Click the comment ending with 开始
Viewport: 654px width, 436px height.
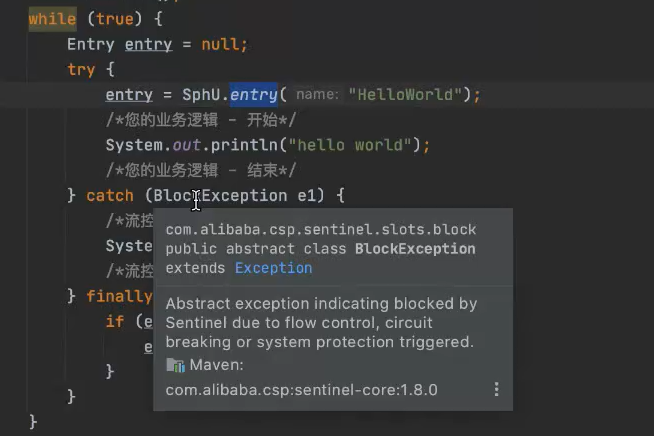pyautogui.click(x=201, y=120)
